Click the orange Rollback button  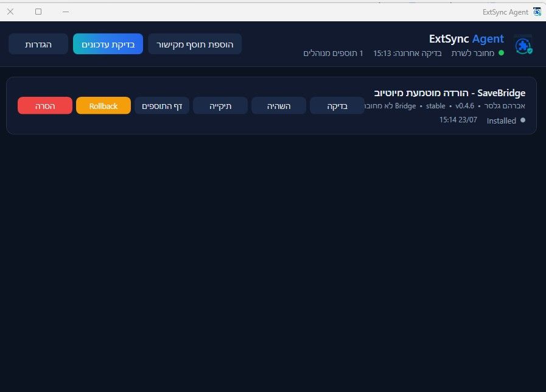point(103,106)
